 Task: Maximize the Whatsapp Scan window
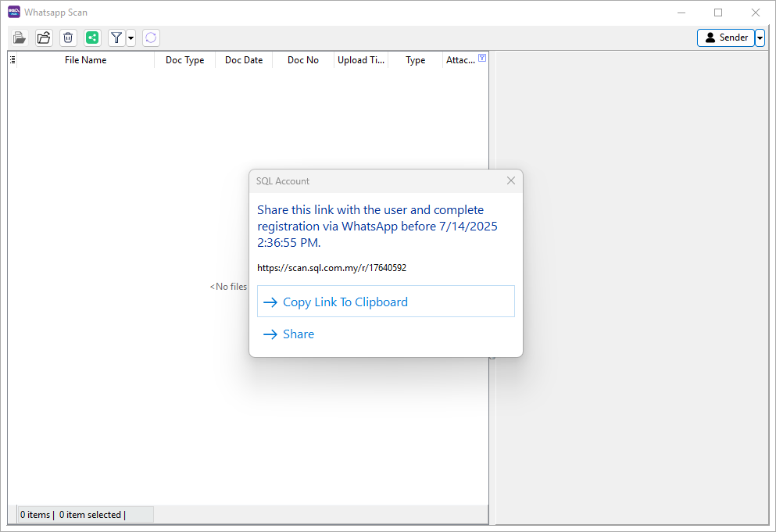point(718,12)
